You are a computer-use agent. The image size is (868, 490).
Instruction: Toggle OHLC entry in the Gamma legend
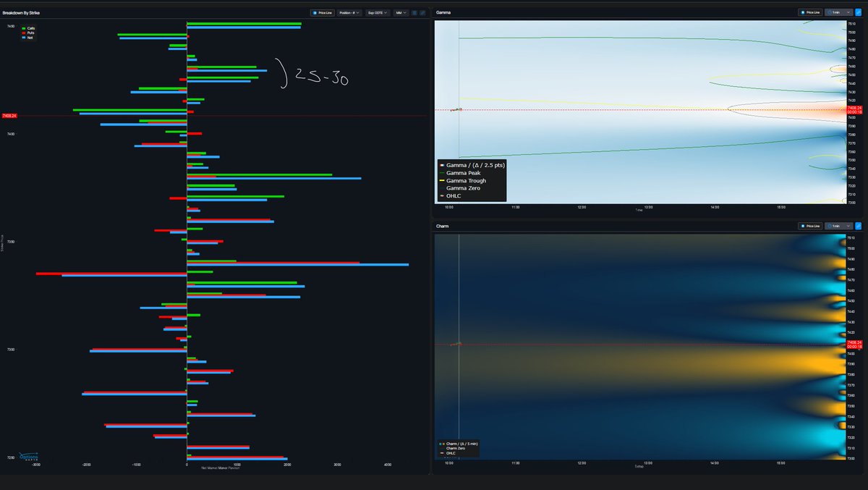pos(450,196)
